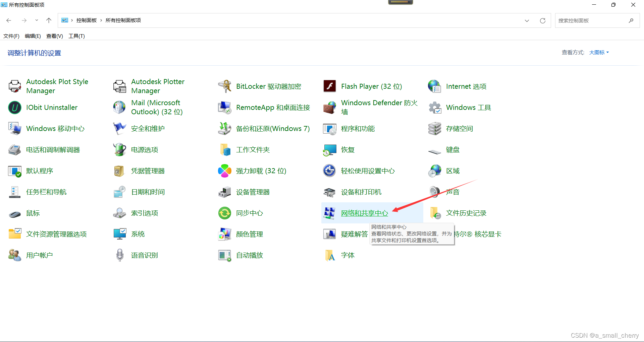Screen dimensions: 644x342
Task: Click the 设备和打印机 icon
Action: click(330, 192)
